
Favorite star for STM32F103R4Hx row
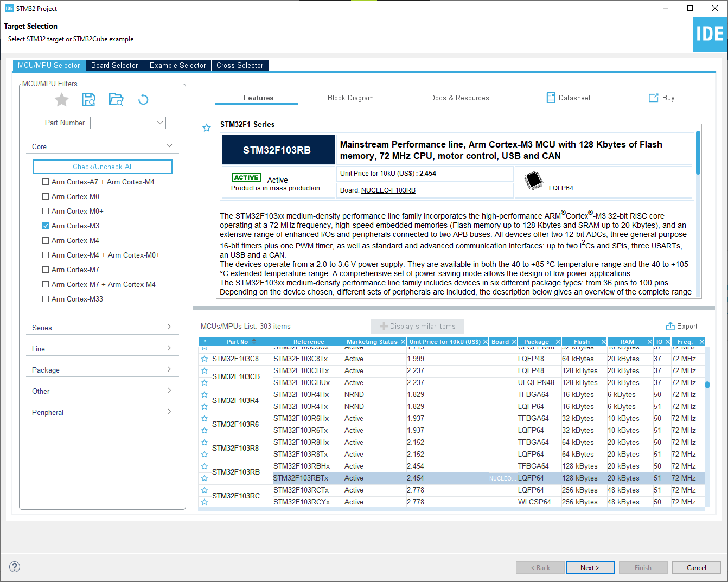click(205, 395)
